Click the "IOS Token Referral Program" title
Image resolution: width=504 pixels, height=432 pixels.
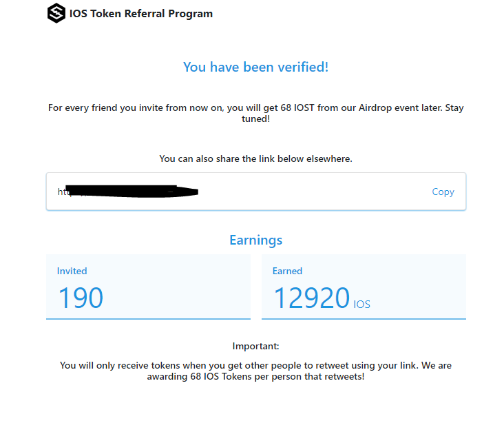click(x=141, y=13)
